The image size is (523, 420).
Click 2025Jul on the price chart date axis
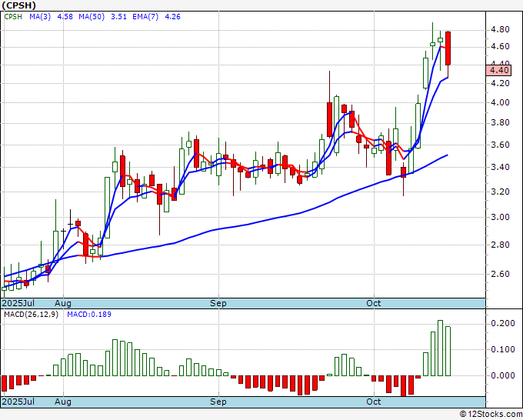point(18,303)
